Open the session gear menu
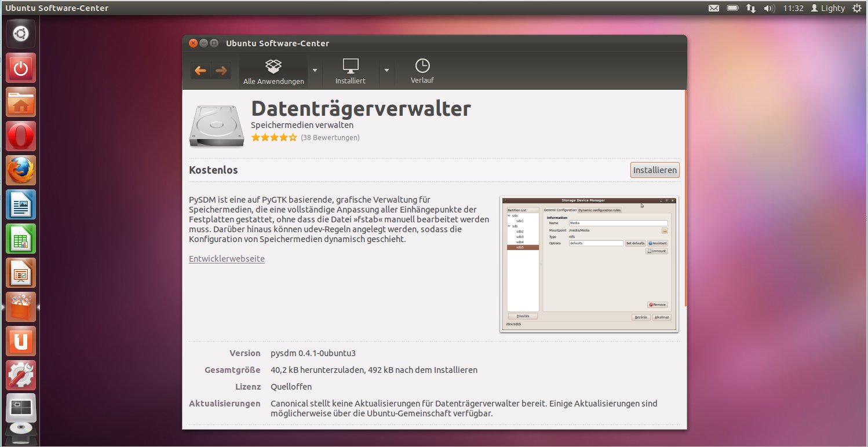The width and height of the screenshot is (868, 447). 856,8
